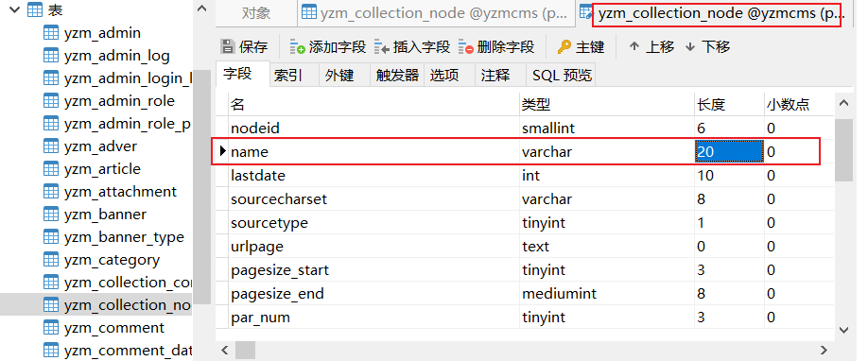Screen dimensions: 868x361
Task: Click field grid horizontal scroll-left arrow
Action: coord(225,351)
